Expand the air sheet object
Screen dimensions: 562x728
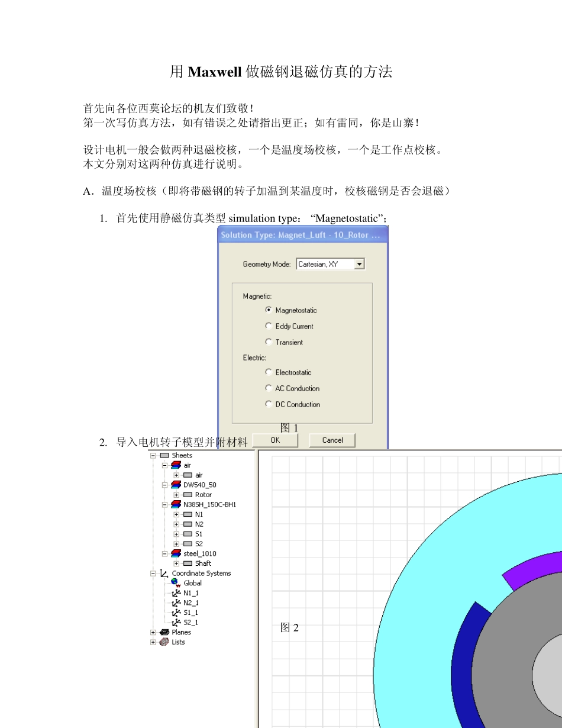pos(176,475)
